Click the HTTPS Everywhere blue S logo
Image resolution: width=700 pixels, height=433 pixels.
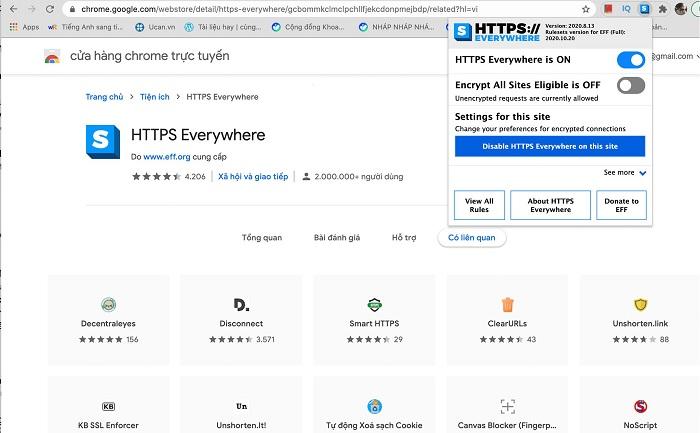click(103, 142)
